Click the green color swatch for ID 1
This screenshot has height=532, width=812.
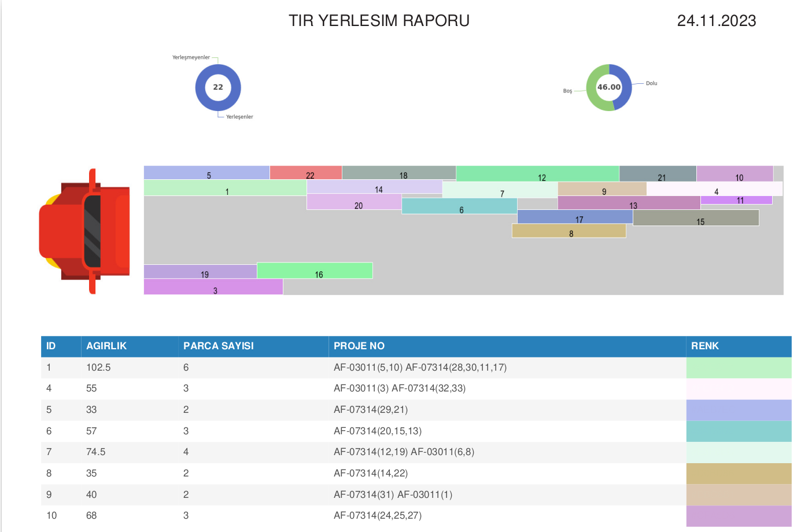click(739, 368)
